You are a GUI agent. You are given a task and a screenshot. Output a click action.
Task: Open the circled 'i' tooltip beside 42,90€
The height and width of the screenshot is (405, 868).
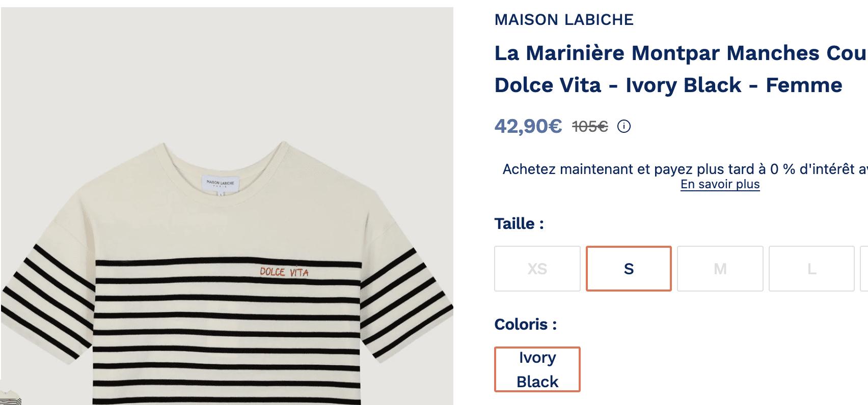[x=625, y=126]
